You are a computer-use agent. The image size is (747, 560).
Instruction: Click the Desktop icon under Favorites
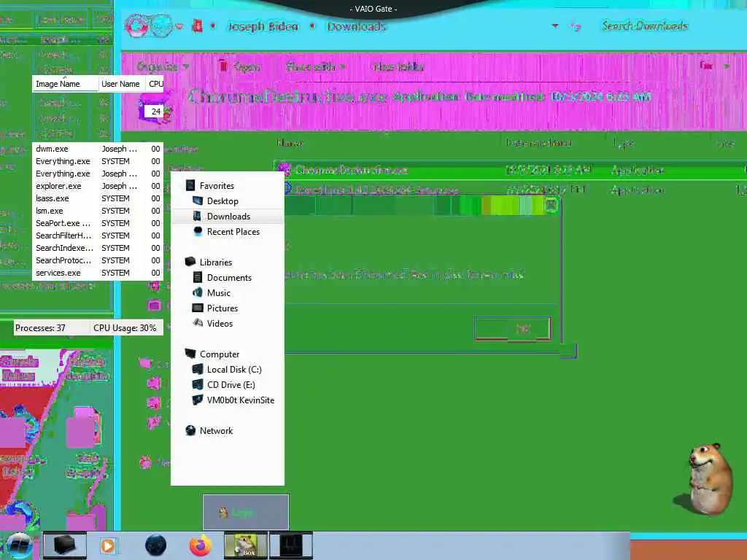click(198, 201)
